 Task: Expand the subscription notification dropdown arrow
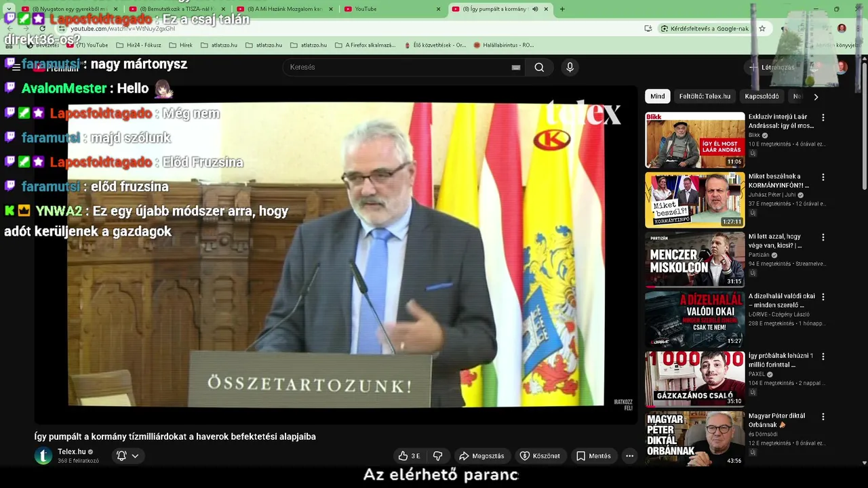[135, 456]
